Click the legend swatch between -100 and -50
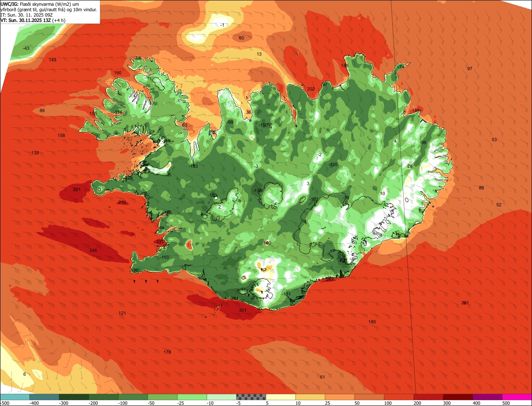This screenshot has width=532, height=406. coord(133,397)
